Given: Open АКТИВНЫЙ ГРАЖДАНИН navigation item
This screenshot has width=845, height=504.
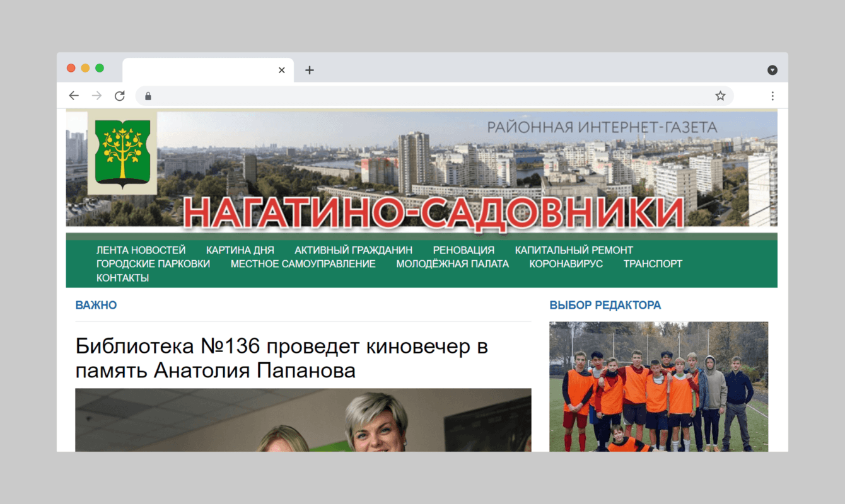Looking at the screenshot, I should (353, 249).
